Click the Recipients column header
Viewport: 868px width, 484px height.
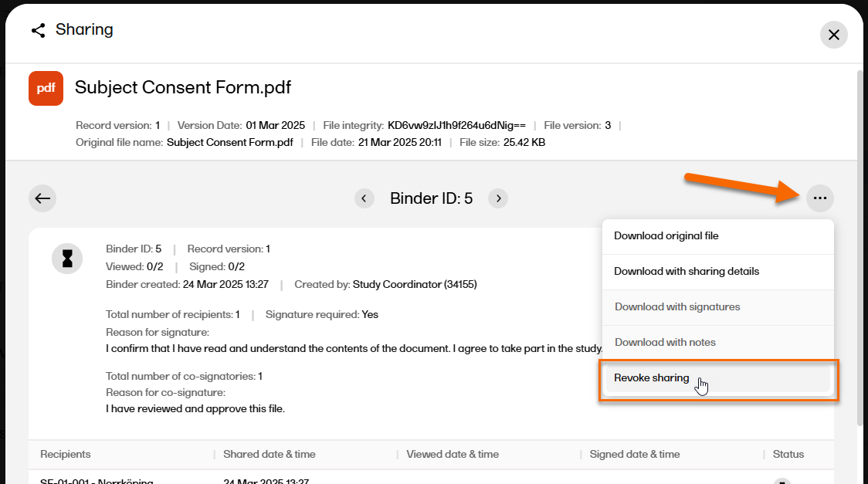coord(66,455)
